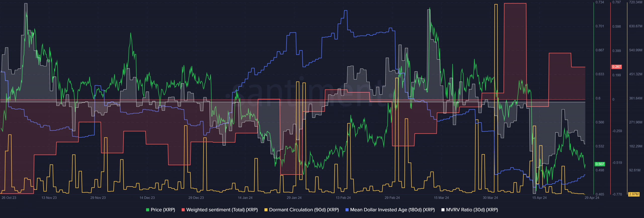Select the 29 Dec 23 date label
644x218 pixels.
[196, 198]
